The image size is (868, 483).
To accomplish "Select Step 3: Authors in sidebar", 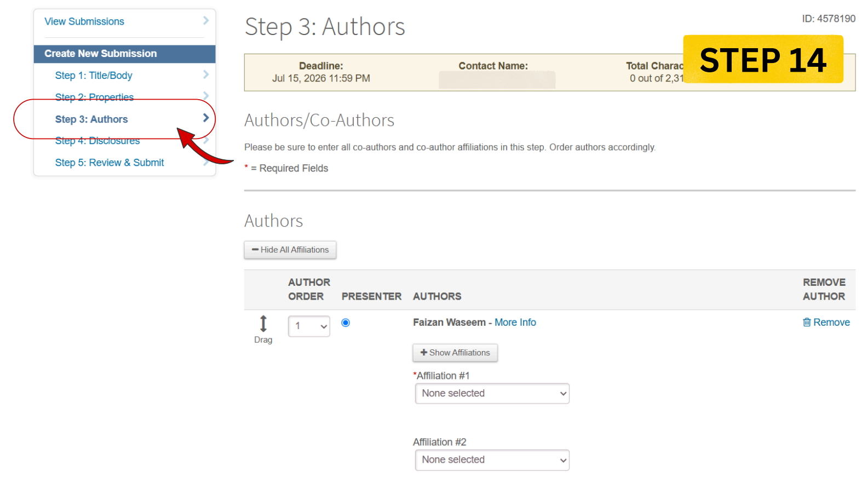I will click(x=91, y=119).
